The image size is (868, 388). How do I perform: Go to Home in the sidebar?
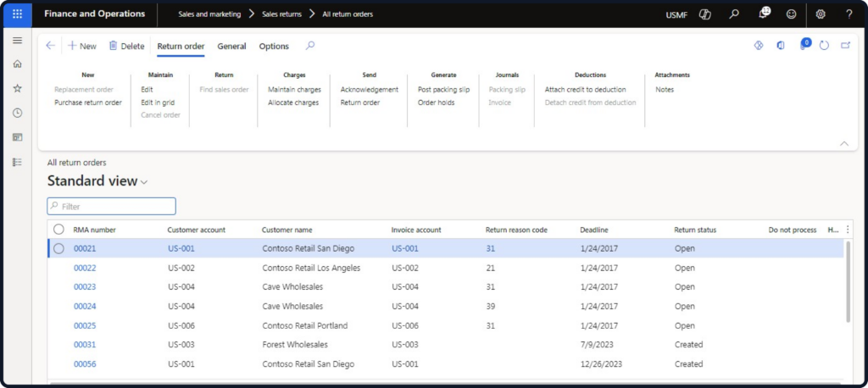(17, 64)
